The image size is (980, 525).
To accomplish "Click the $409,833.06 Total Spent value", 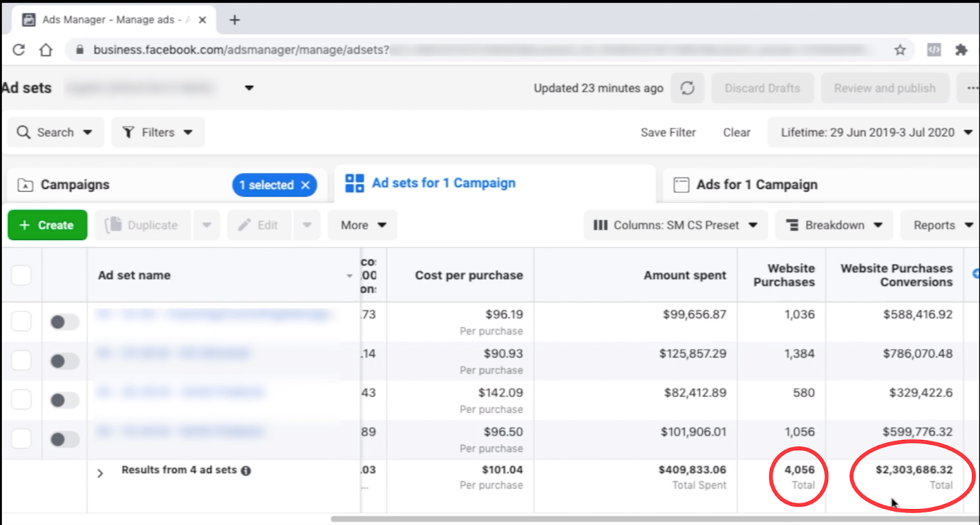I will point(692,470).
